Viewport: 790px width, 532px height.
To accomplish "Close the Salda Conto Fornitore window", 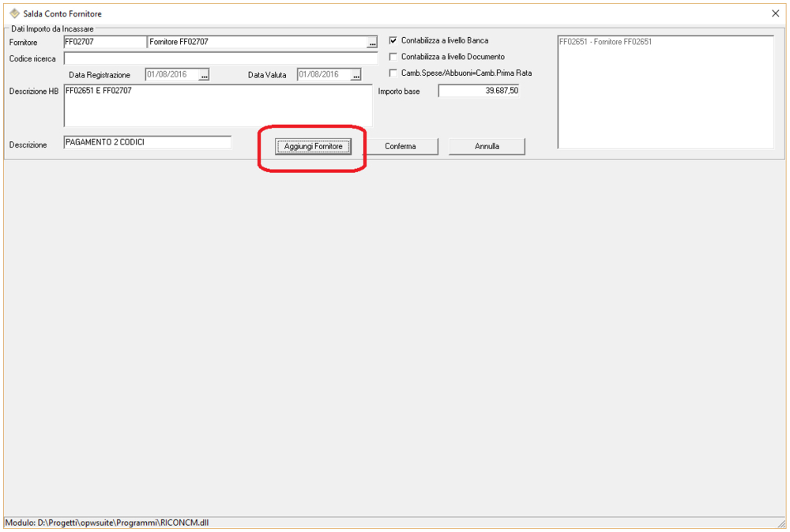I will pyautogui.click(x=774, y=13).
